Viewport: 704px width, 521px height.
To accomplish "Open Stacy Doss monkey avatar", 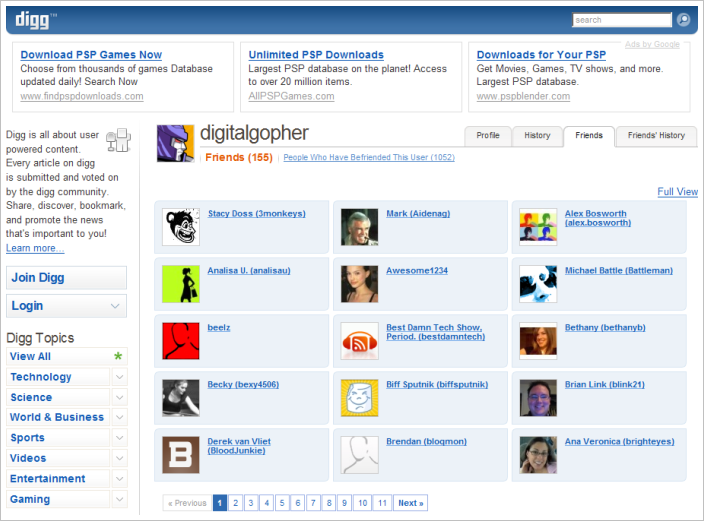I will [x=180, y=227].
